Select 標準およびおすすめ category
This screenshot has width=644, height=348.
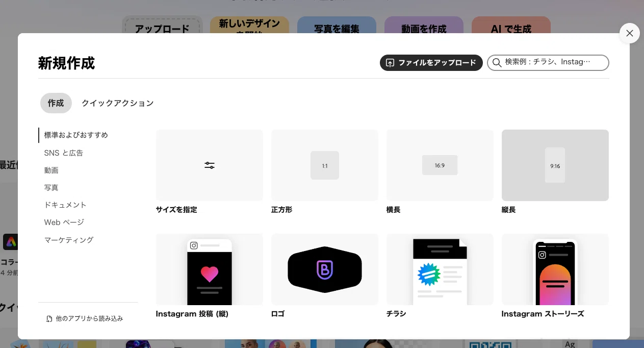(76, 135)
